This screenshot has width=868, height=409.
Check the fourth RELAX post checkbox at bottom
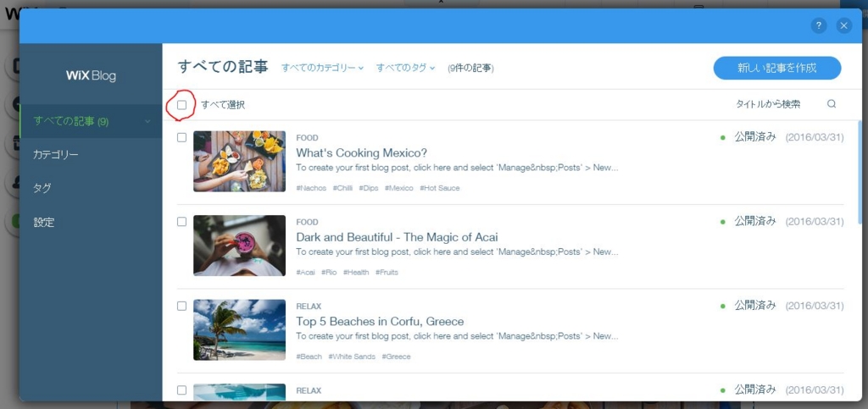181,390
